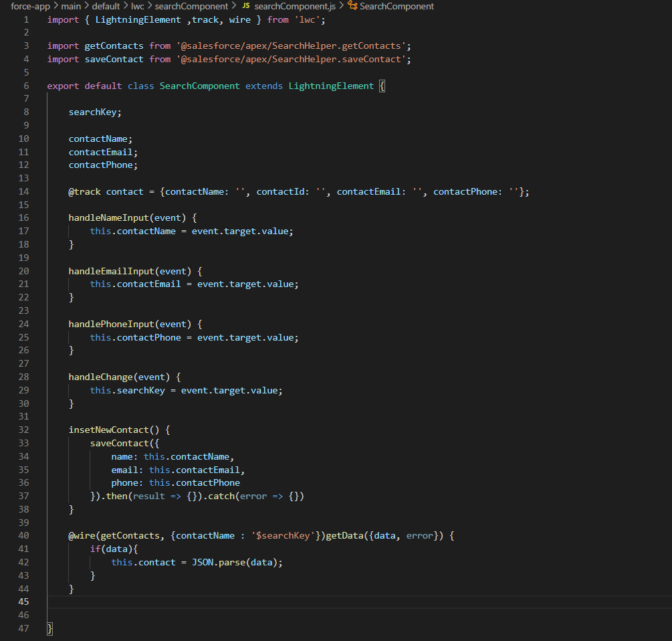Click 'handleEmailInput' method name

click(x=111, y=272)
